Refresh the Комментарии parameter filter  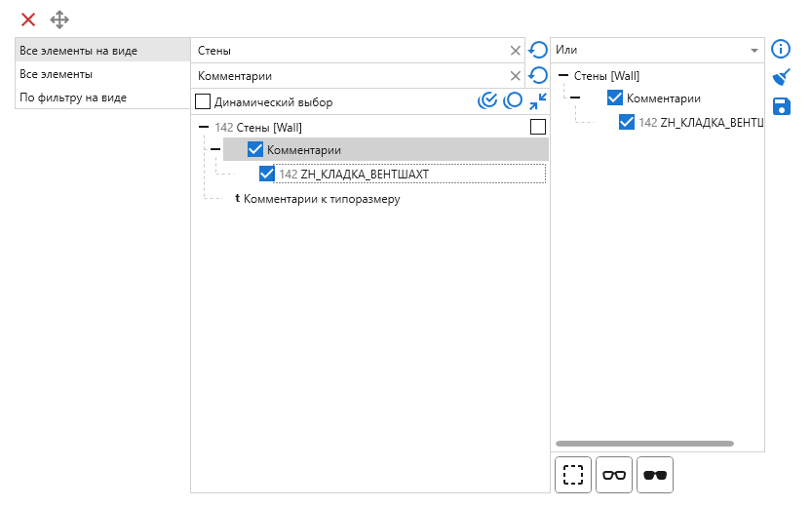[538, 76]
